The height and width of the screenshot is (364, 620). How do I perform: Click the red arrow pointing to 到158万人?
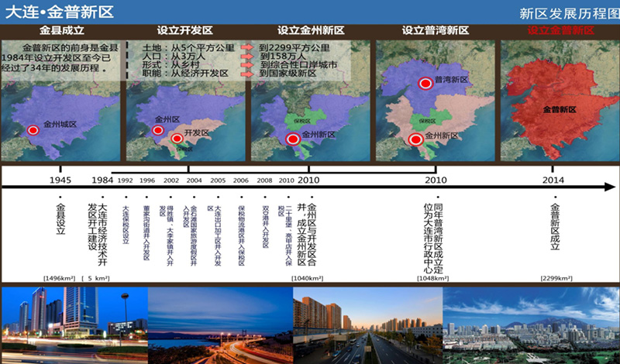pyautogui.click(x=247, y=57)
